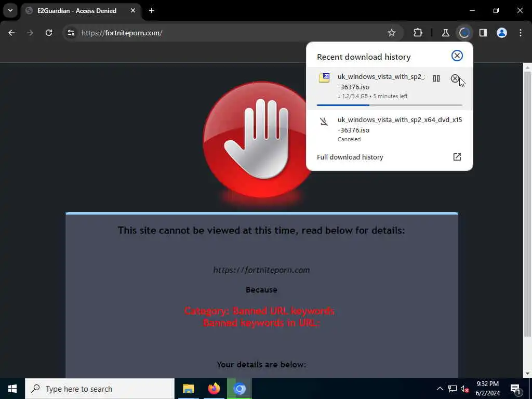Reload the current page

coord(49,33)
